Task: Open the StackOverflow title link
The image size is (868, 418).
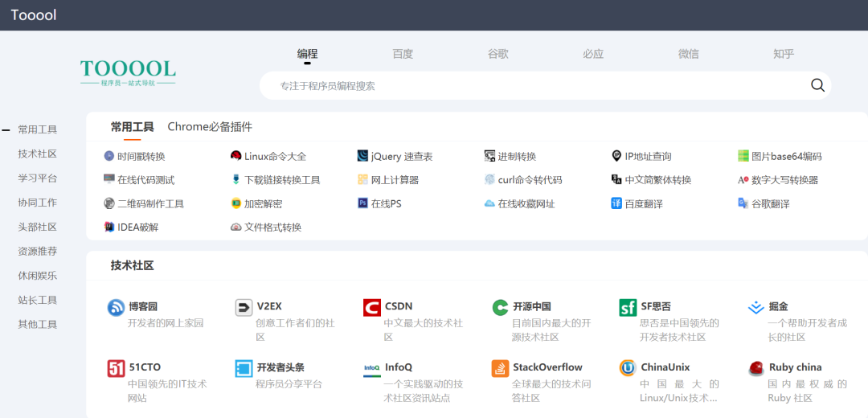Action: [547, 367]
